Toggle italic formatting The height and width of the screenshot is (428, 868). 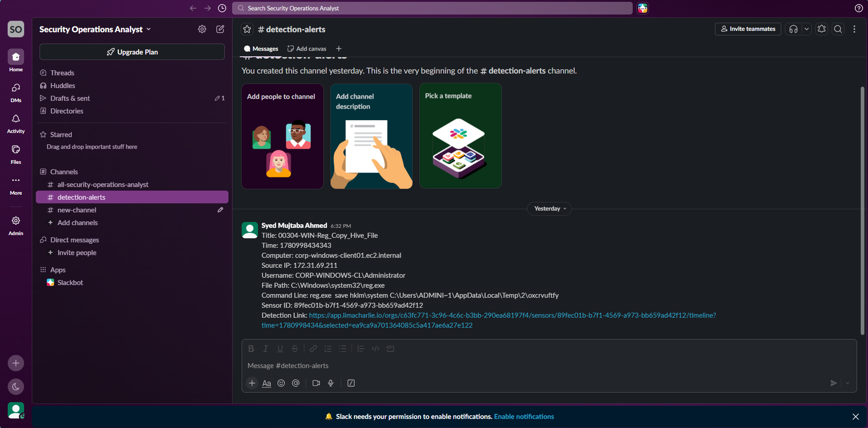266,349
